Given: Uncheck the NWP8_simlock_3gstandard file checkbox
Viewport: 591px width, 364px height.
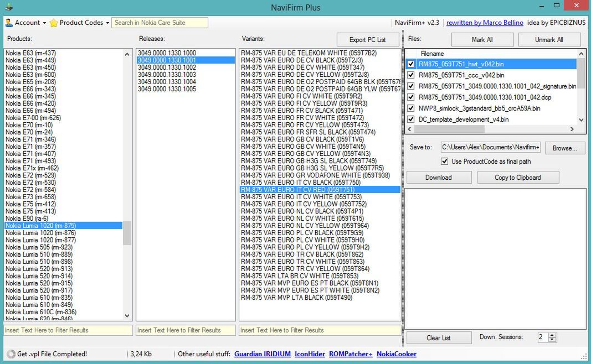Looking at the screenshot, I should click(x=410, y=108).
